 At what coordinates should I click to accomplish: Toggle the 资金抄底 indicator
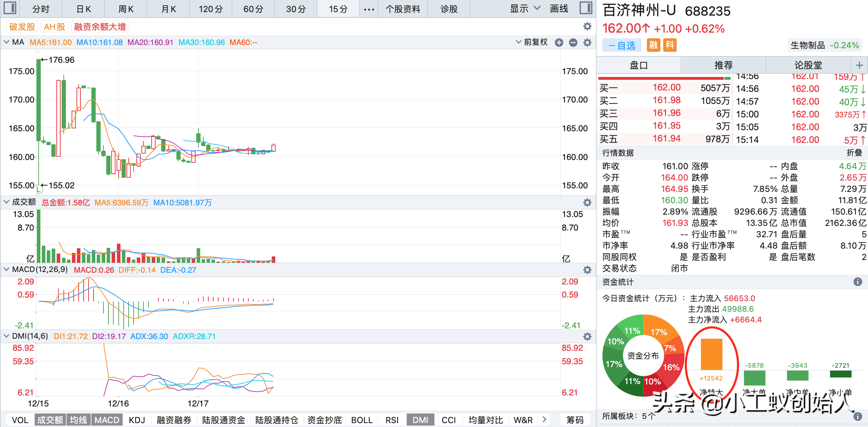click(325, 420)
